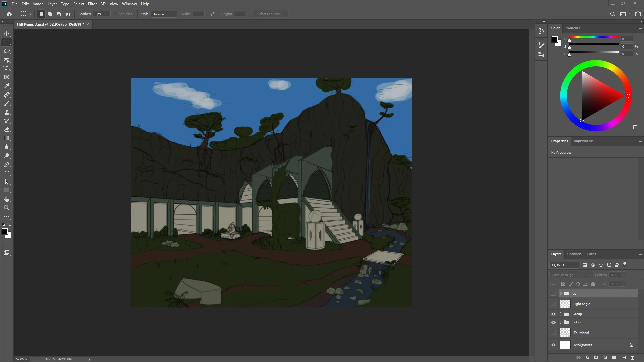
Task: Click the Feather input field
Action: 102,14
